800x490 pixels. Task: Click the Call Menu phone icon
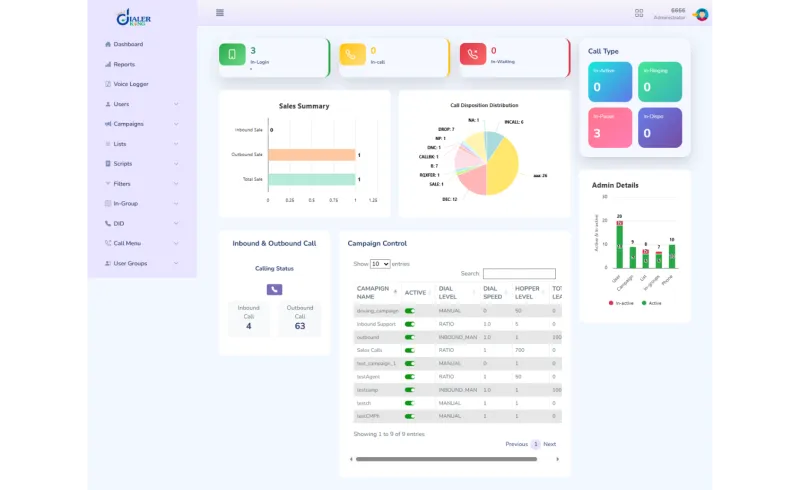(x=108, y=243)
